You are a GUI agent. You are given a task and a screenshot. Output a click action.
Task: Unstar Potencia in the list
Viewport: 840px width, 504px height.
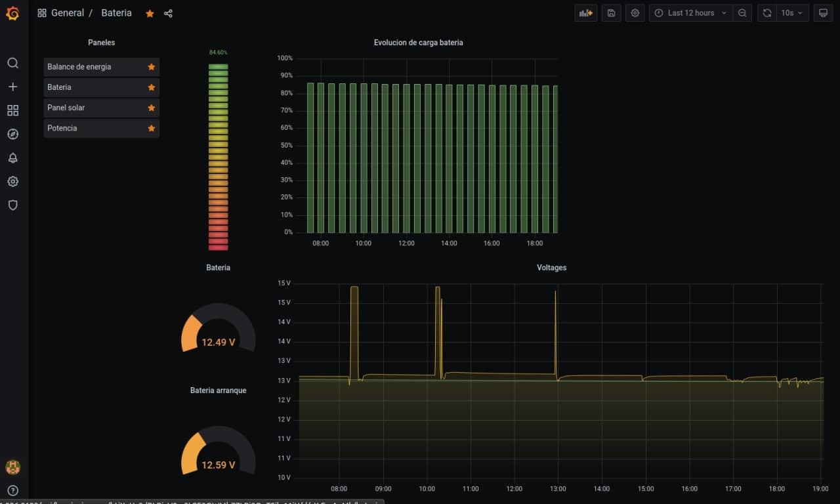point(152,128)
